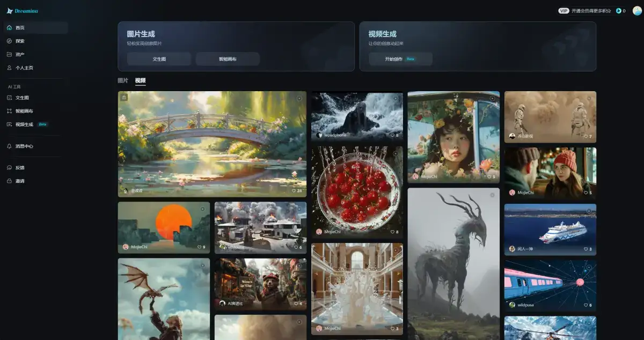Switch to the 视频 tab
The width and height of the screenshot is (644, 340).
[x=140, y=80]
